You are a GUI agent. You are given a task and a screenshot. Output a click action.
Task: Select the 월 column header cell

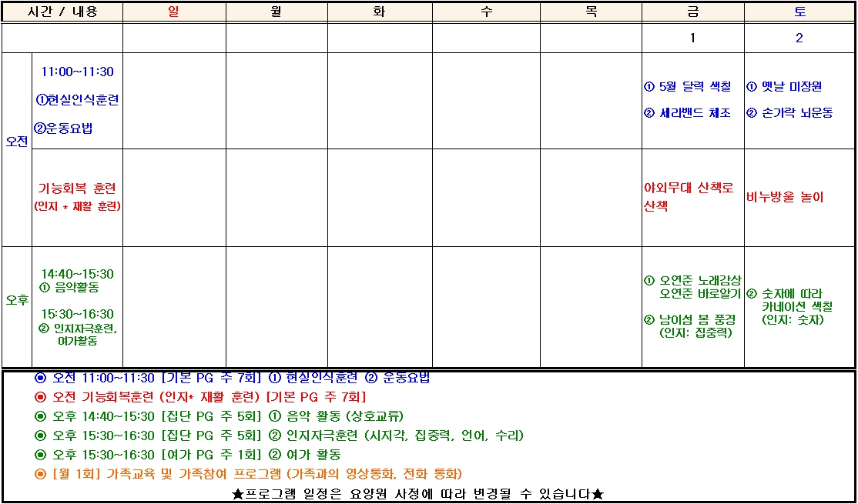pyautogui.click(x=277, y=12)
